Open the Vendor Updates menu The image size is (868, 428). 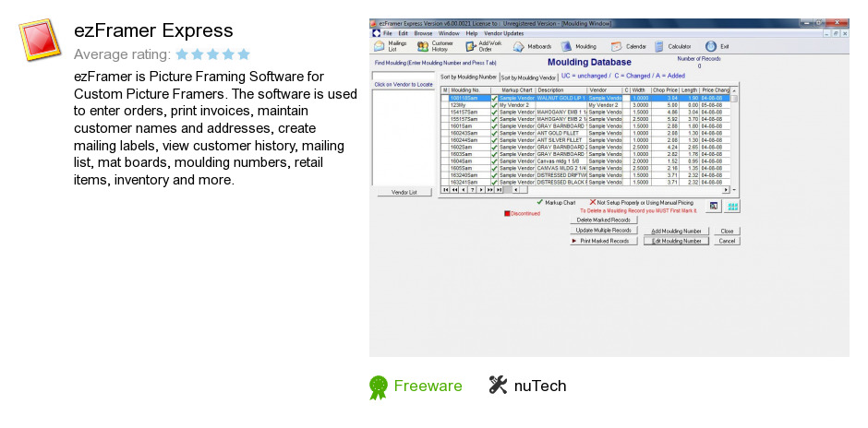point(504,33)
